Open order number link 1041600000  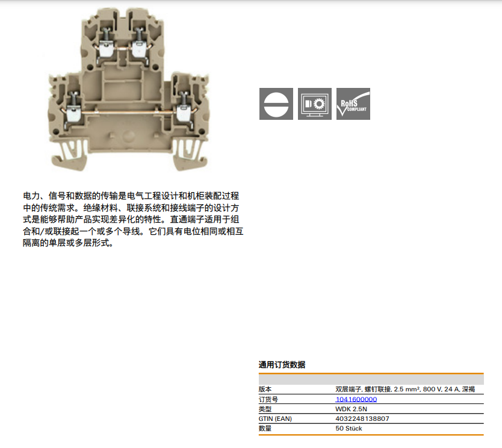point(356,399)
